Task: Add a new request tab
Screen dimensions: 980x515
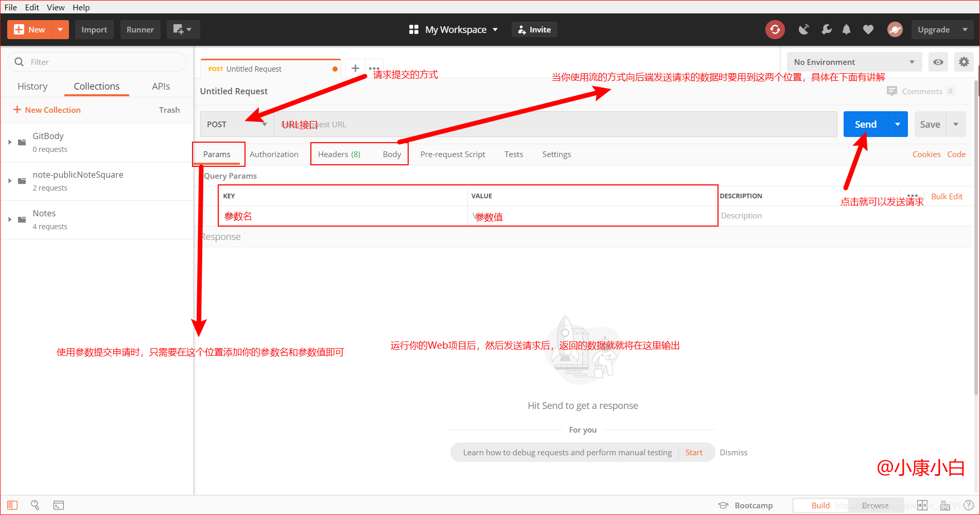Action: coord(355,68)
